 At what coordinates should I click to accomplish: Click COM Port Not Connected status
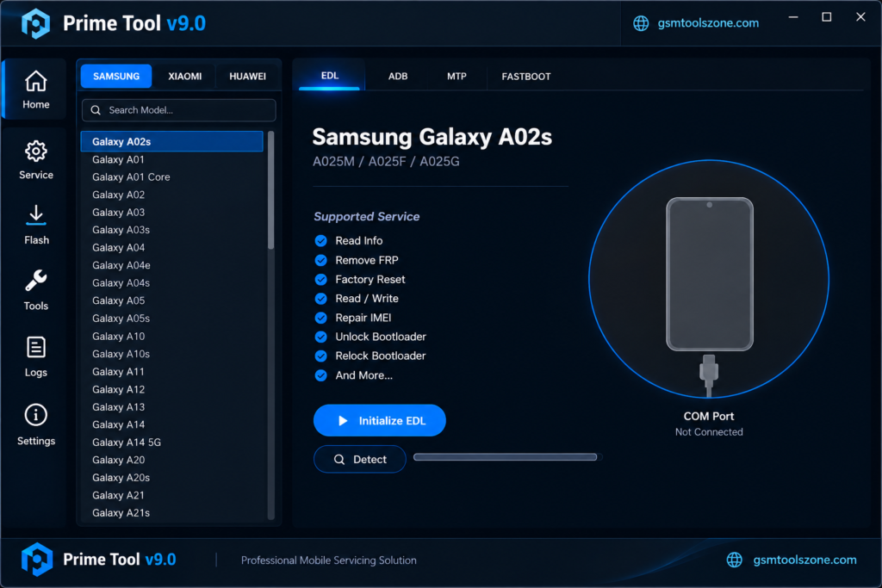point(709,424)
